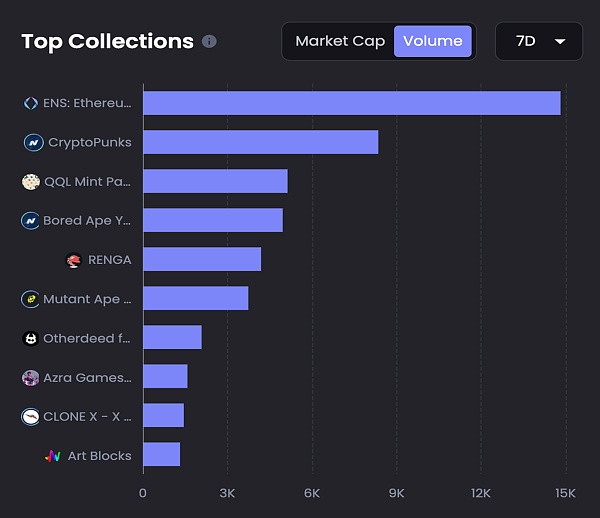Switch chart to Market Cap
Screen dimensions: 600x518
pyautogui.click(x=340, y=41)
